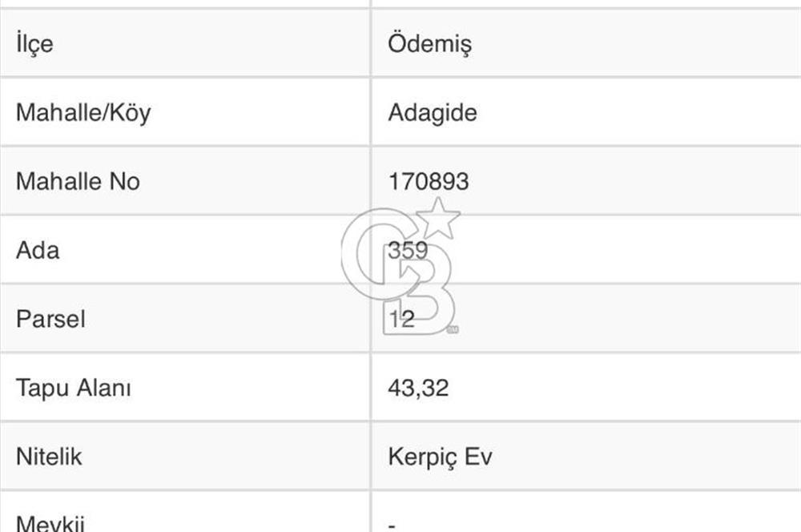Select the Ada label cell
The height and width of the screenshot is (532, 801).
pos(38,250)
